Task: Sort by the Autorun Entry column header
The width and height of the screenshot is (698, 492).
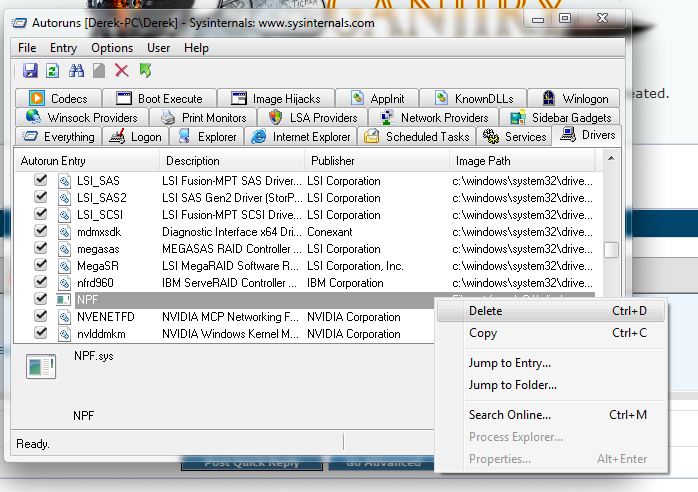Action: coord(87,161)
